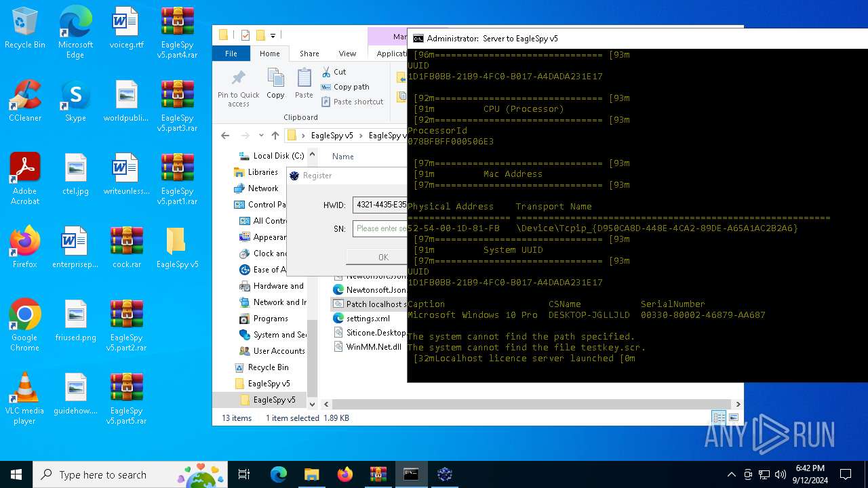Go back in File Explorer navigation
The height and width of the screenshot is (488, 868).
(x=225, y=136)
